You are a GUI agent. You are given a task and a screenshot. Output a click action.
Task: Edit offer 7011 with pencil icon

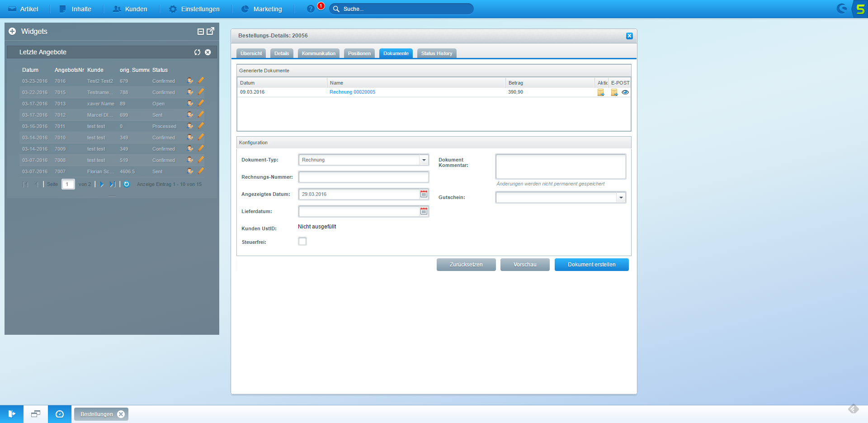tap(201, 126)
